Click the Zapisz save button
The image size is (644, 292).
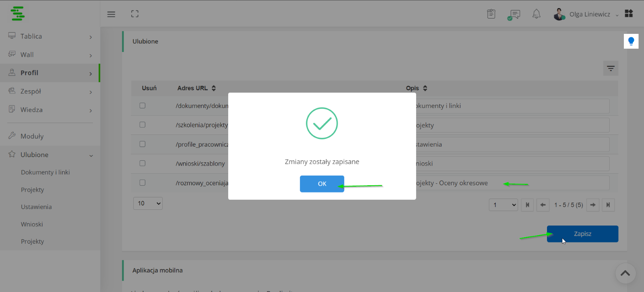[582, 234]
